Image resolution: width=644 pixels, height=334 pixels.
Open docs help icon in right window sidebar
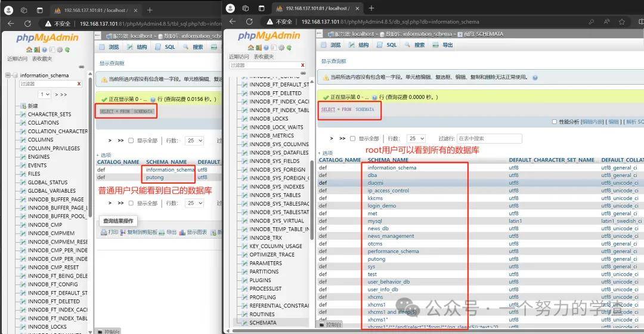pos(266,48)
